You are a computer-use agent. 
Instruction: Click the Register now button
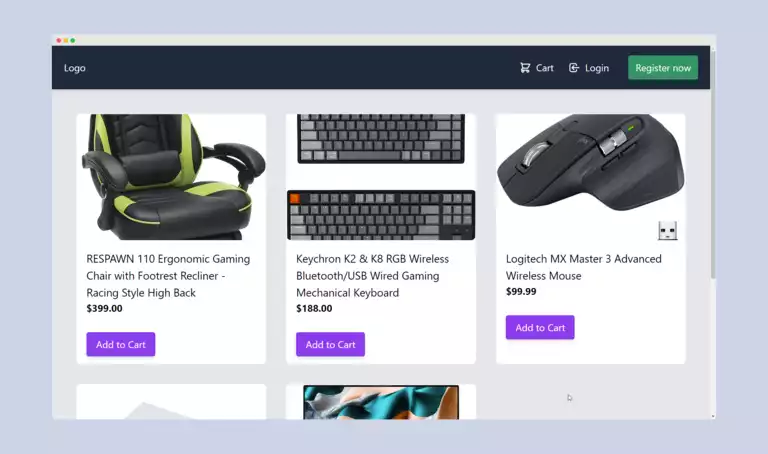(x=663, y=68)
